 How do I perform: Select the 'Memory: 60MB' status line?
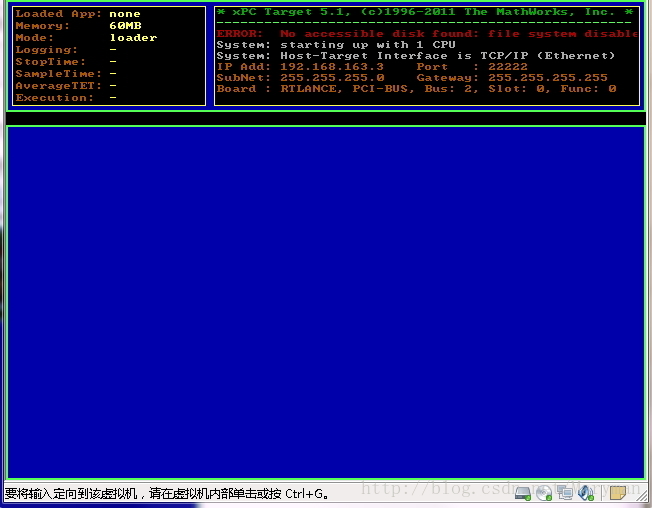click(x=79, y=26)
